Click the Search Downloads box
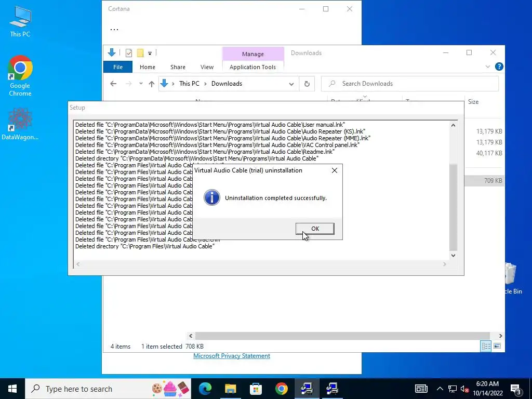 [410, 84]
